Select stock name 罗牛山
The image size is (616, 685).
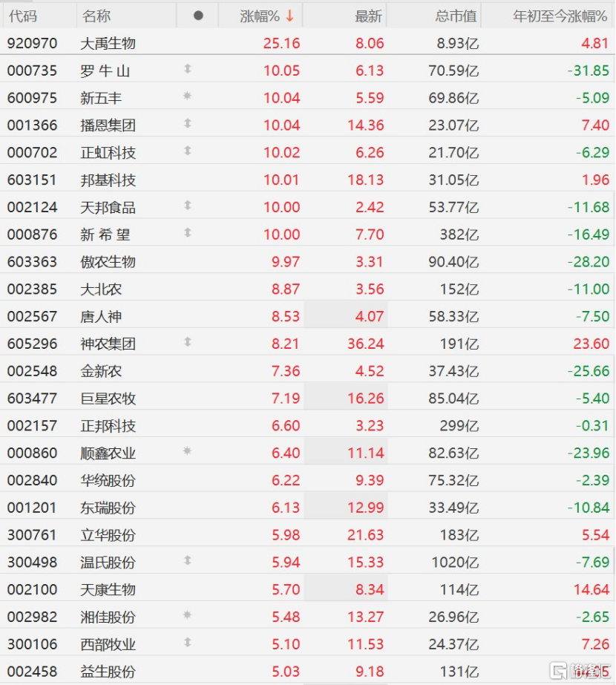[x=105, y=71]
